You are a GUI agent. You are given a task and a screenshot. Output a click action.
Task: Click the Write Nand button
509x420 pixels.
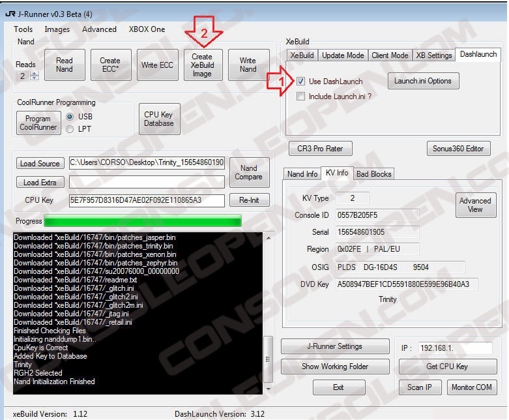248,65
